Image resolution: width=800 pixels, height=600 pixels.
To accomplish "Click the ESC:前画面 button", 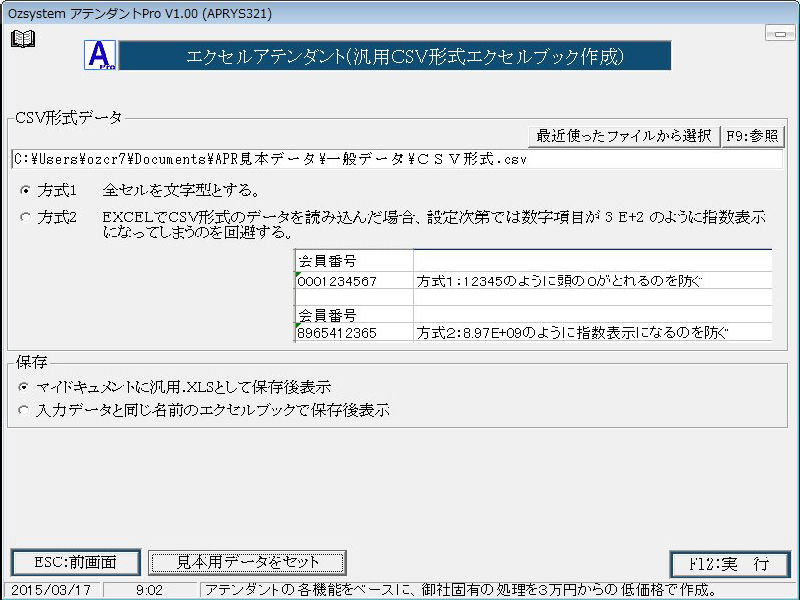I will pos(76,563).
